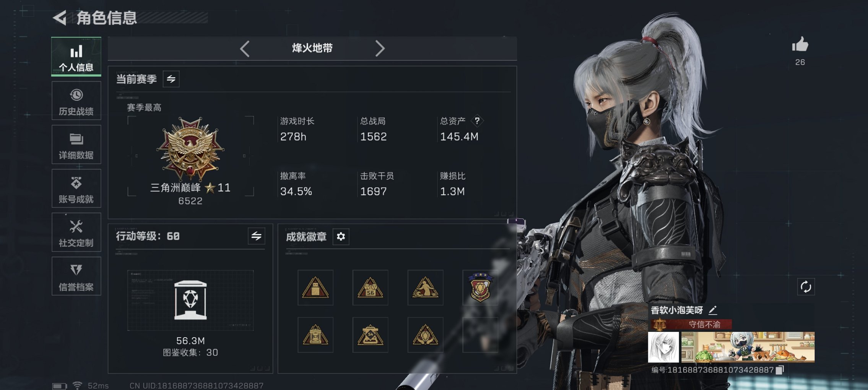Select the red shield star achievement badge
The height and width of the screenshot is (390, 868).
480,288
